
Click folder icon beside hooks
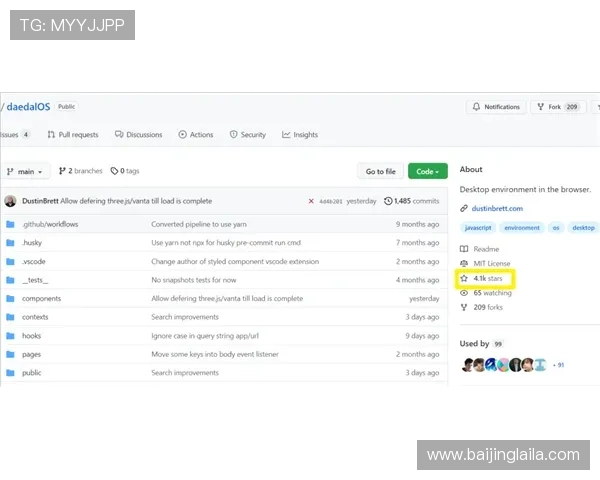click(x=10, y=336)
